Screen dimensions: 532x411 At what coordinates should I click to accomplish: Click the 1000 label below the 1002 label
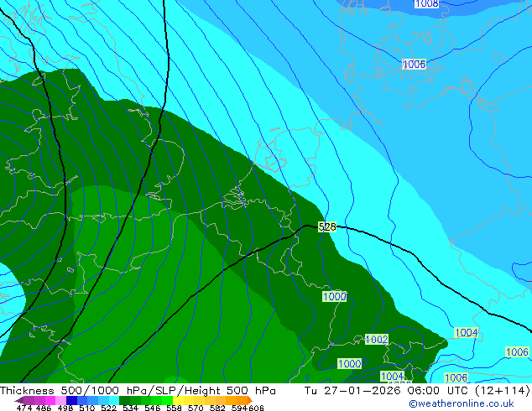349,363
